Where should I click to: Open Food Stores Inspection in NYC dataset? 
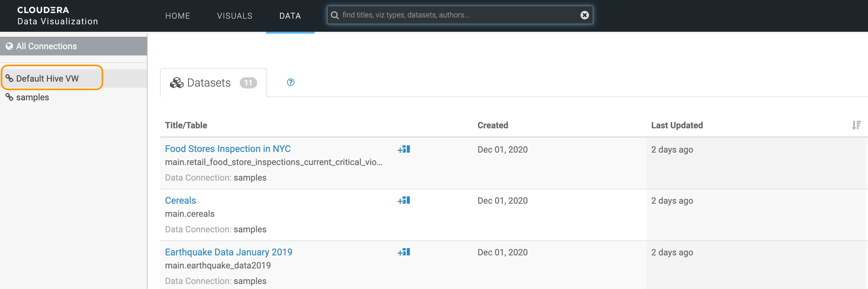click(x=228, y=149)
